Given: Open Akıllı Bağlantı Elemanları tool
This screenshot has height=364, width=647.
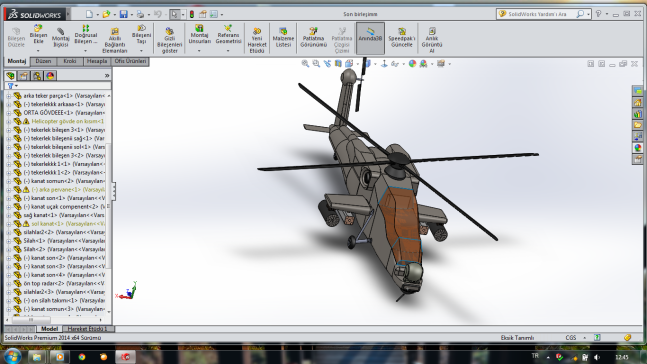Looking at the screenshot, I should [x=115, y=40].
